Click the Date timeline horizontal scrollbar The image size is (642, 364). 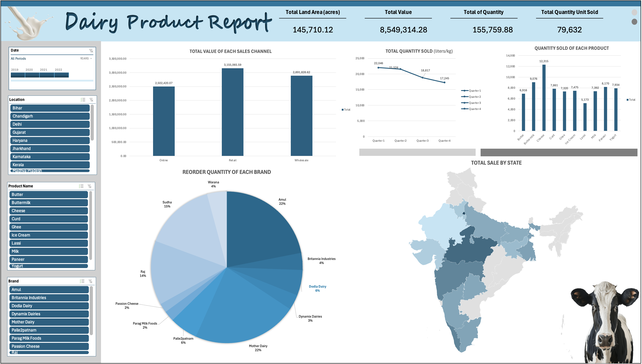click(52, 81)
